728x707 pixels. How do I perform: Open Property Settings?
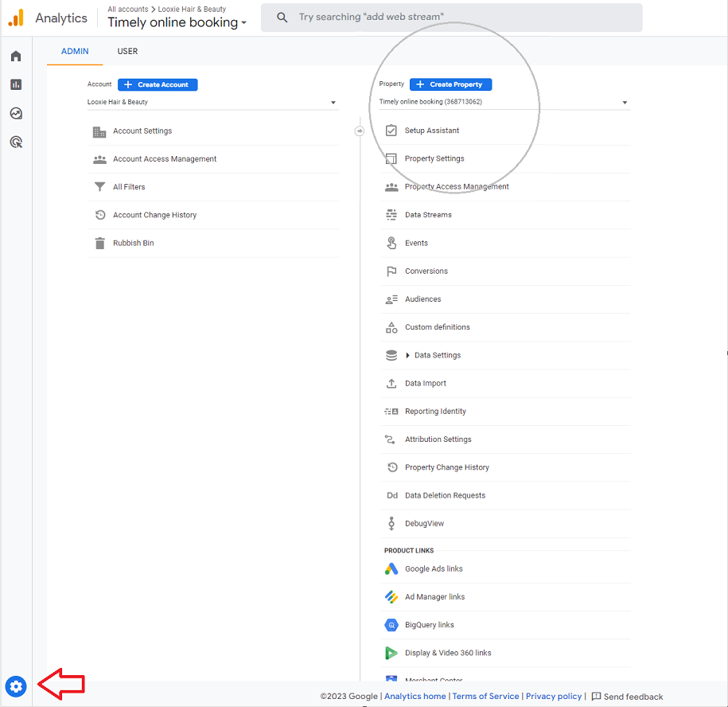(x=434, y=158)
